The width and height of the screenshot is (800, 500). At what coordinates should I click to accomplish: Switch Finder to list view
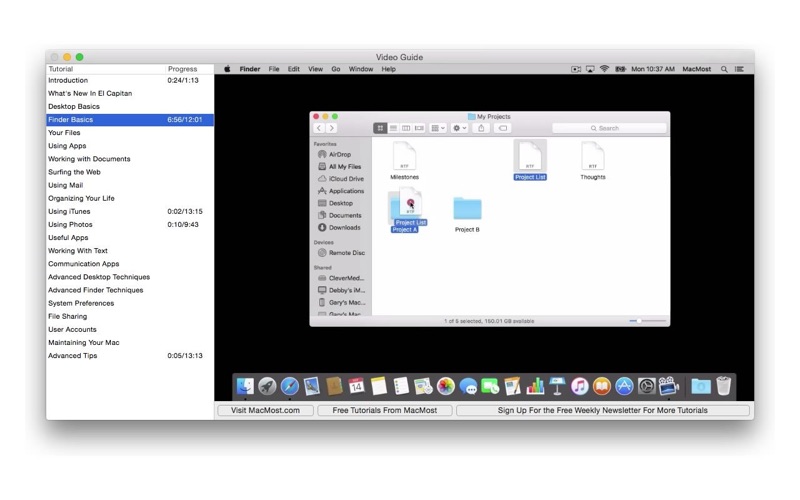coord(393,128)
